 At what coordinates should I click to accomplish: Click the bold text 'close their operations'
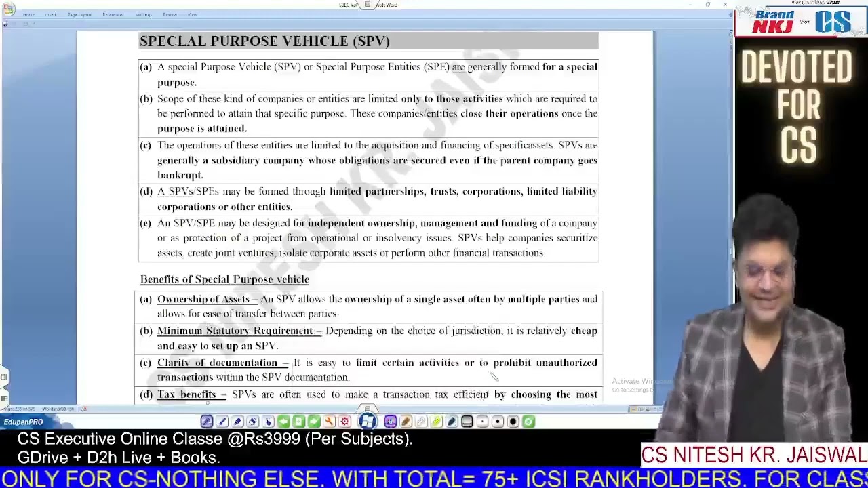pyautogui.click(x=509, y=113)
